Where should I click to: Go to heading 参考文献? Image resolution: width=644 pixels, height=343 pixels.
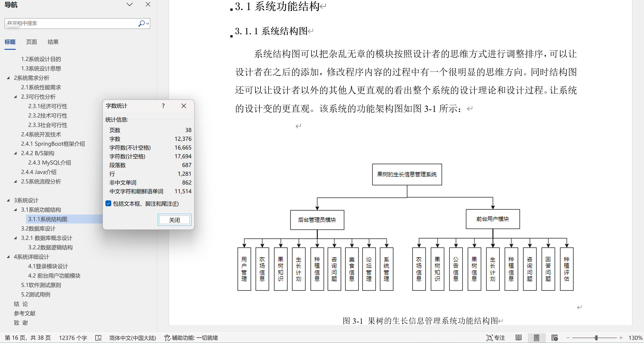(x=25, y=313)
